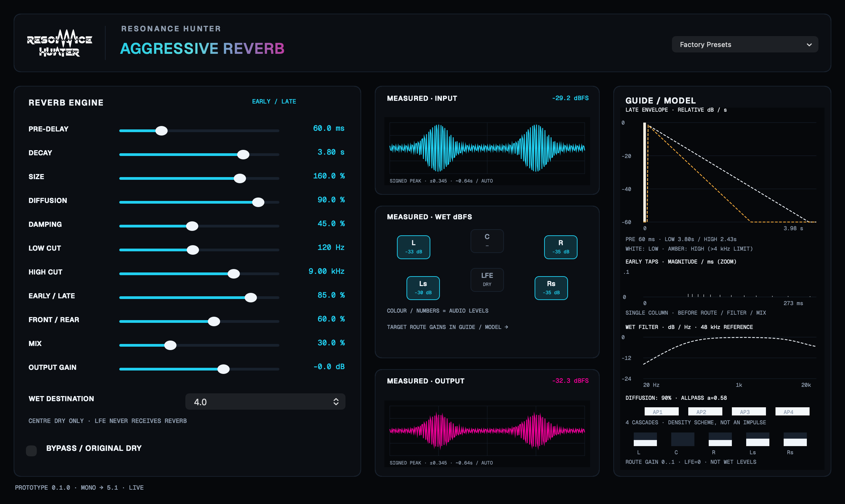Click the Resonance Hunter logo
Viewport: 845px width, 504px height.
pos(60,43)
